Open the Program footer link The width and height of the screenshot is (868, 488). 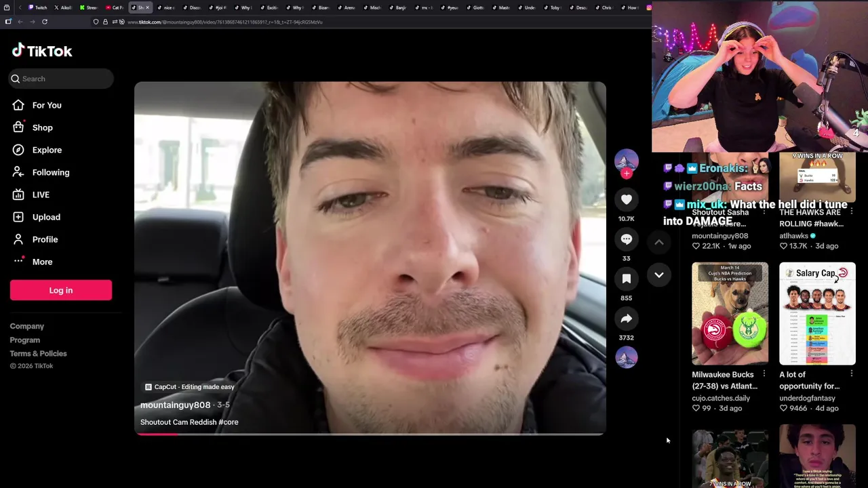coord(25,340)
